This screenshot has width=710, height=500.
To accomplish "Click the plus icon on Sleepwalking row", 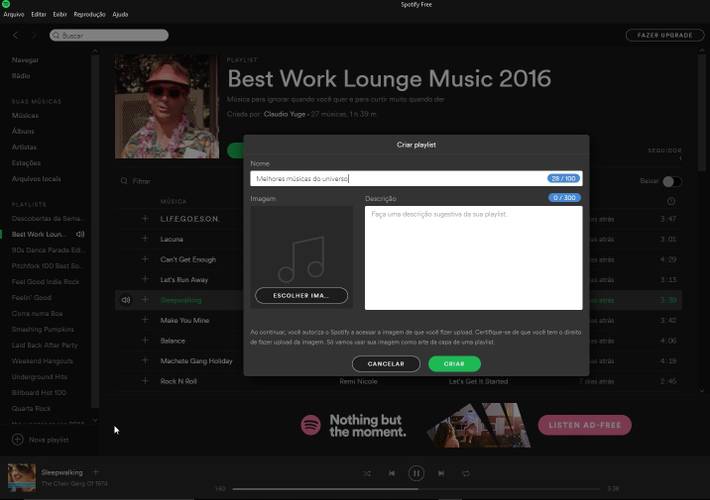I will (x=145, y=300).
